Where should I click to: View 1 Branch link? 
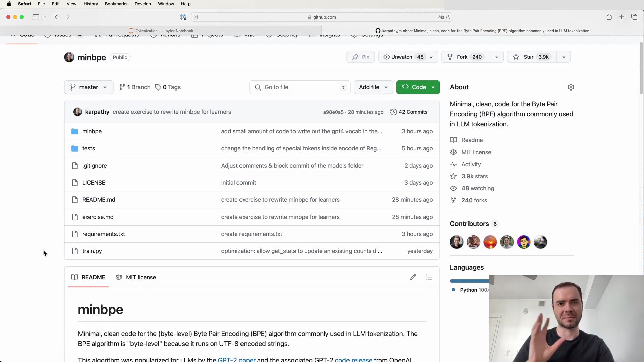(x=135, y=87)
